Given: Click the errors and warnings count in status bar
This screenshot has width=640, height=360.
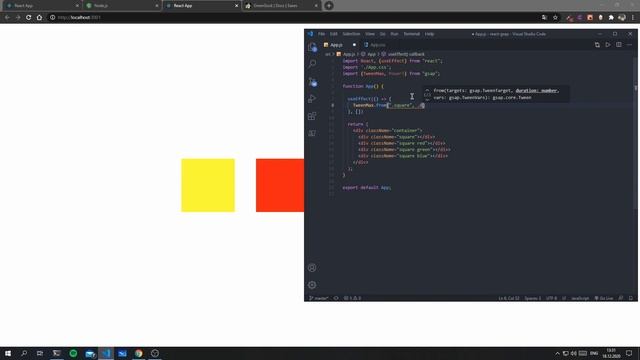Looking at the screenshot, I should click(x=352, y=298).
